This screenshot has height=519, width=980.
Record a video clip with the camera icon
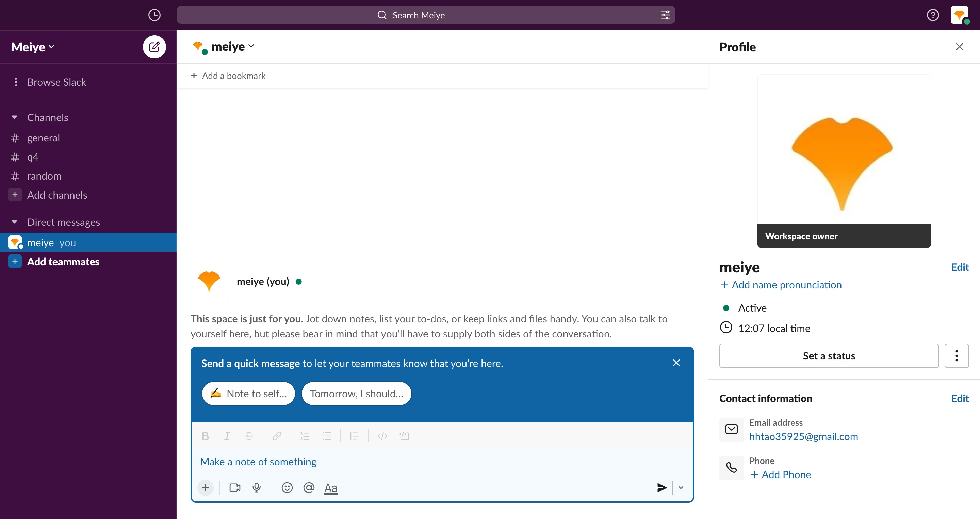[x=235, y=487]
